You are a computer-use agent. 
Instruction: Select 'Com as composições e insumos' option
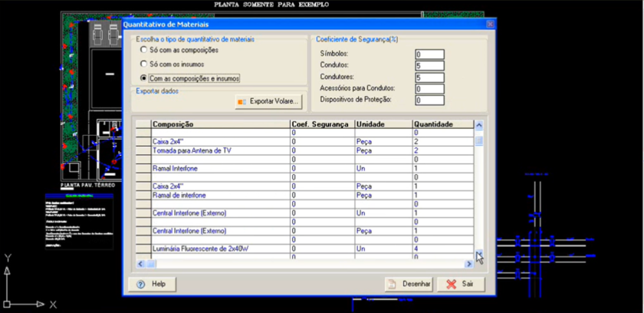(143, 78)
